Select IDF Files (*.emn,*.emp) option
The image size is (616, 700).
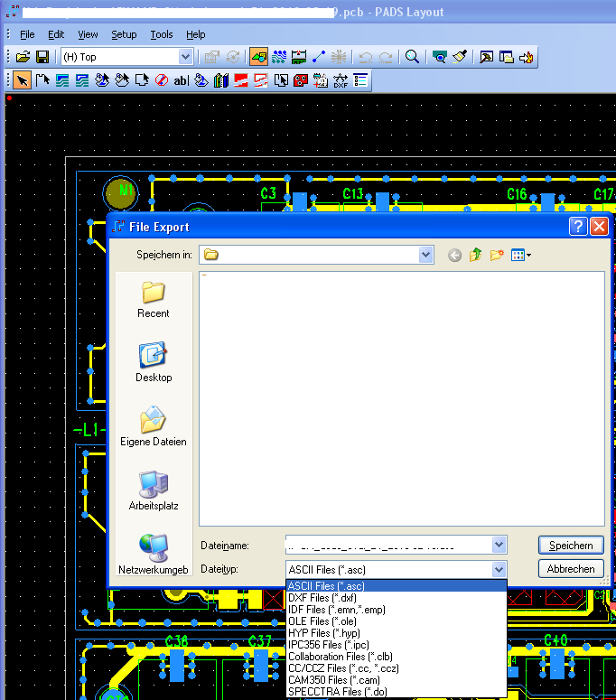tap(397, 610)
